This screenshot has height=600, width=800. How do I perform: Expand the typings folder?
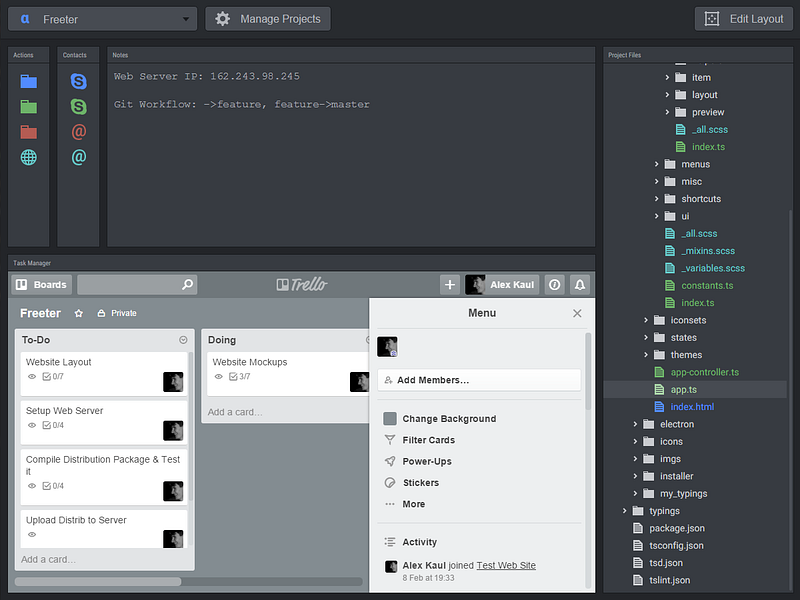click(x=624, y=511)
